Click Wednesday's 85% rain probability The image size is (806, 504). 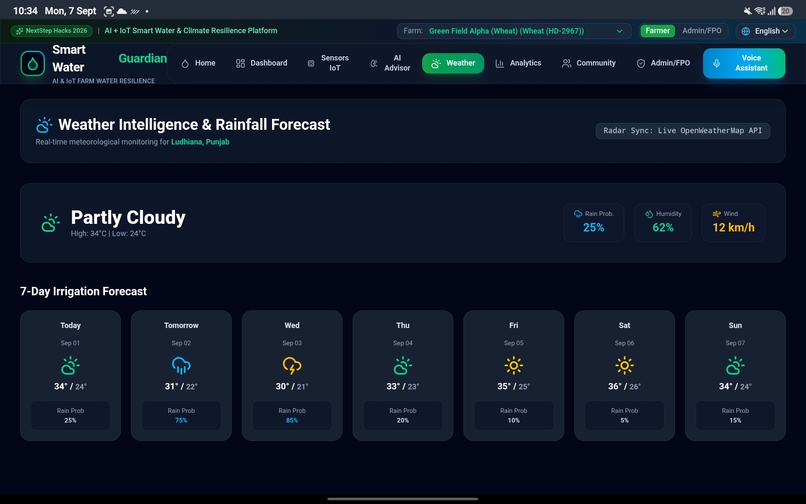point(292,421)
